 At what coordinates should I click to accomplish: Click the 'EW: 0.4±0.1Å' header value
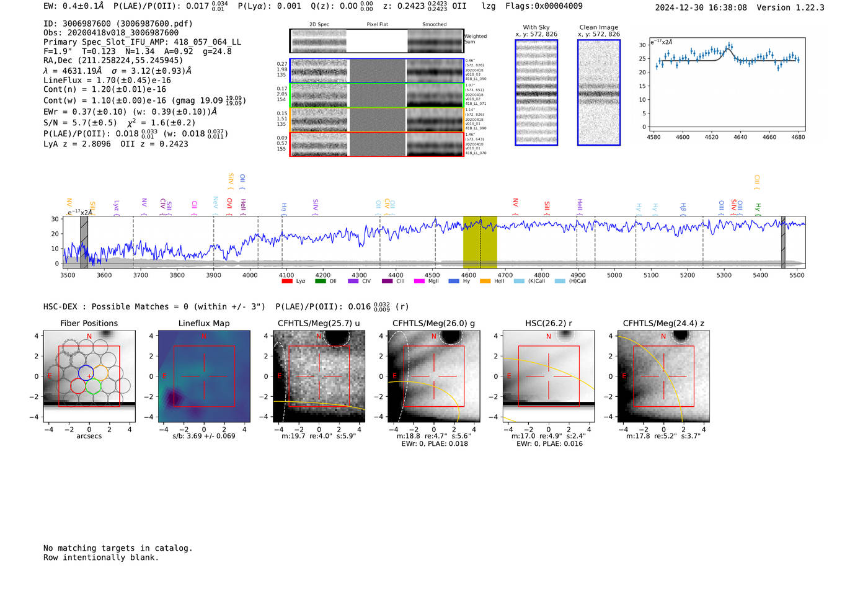[x=74, y=6]
